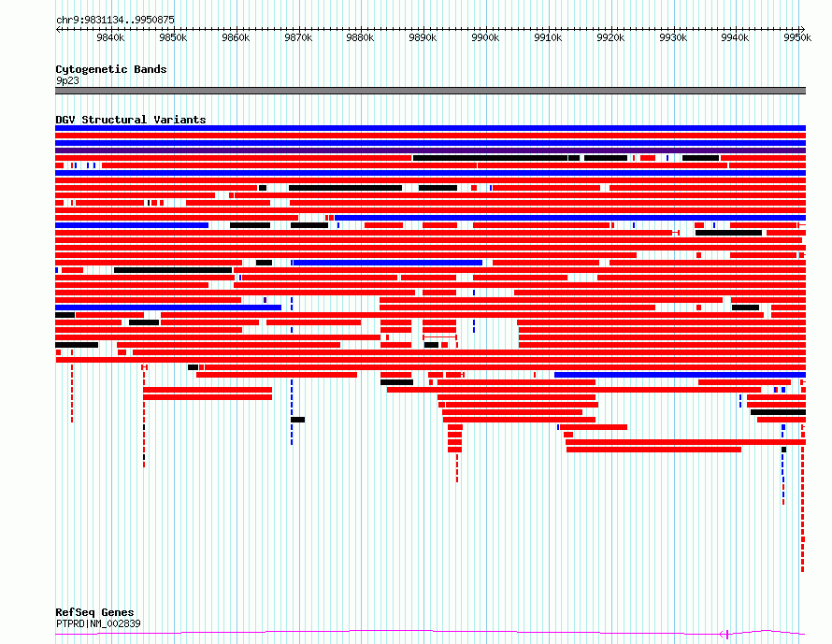
Task: Select the 9870k ruler label
Action: [298, 37]
